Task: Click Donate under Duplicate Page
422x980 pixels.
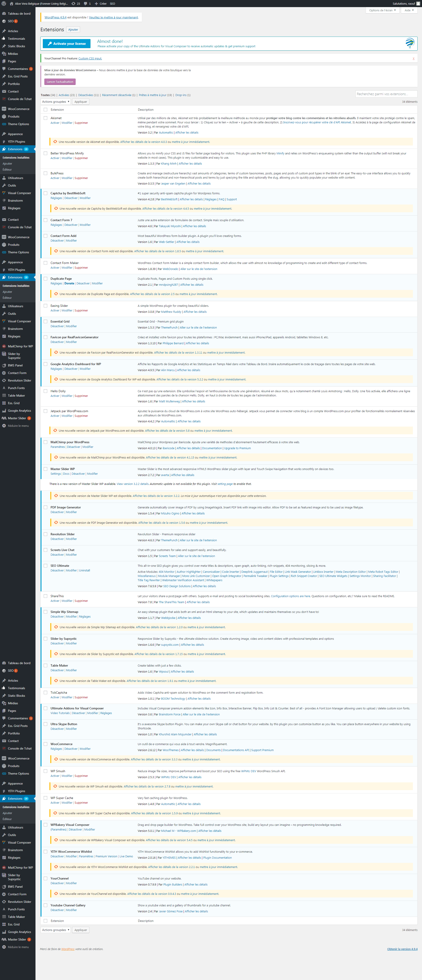Action: pyautogui.click(x=69, y=283)
